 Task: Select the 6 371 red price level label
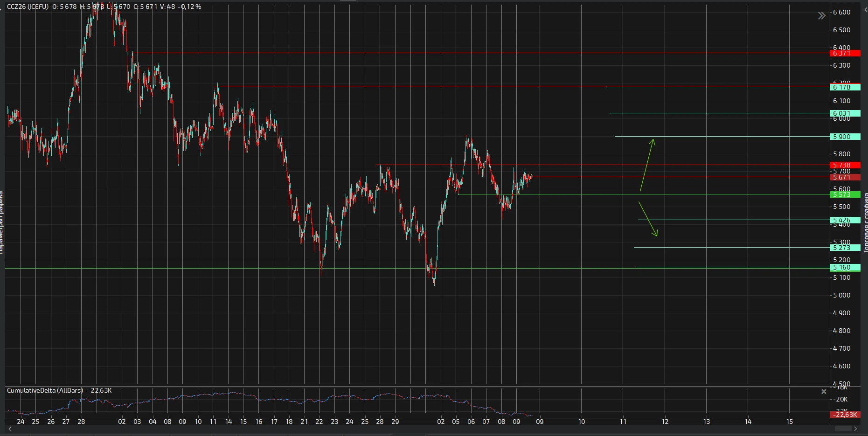(846, 53)
